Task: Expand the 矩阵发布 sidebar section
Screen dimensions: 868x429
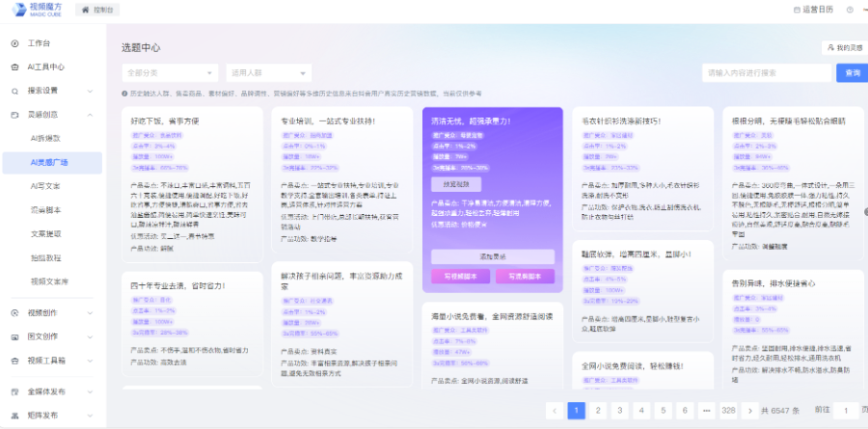Action: point(91,416)
